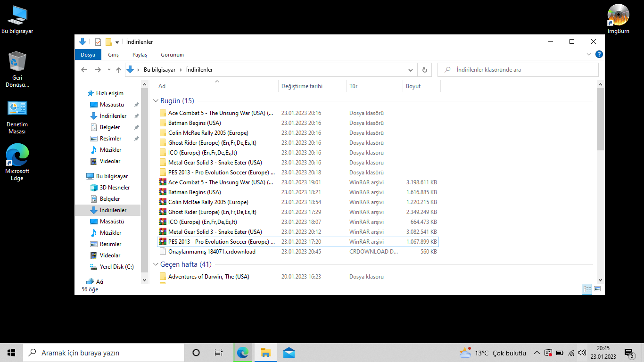Screen dimensions: 644x362
Task: Select Masaüstü under Hızlı erişim
Action: point(111,105)
